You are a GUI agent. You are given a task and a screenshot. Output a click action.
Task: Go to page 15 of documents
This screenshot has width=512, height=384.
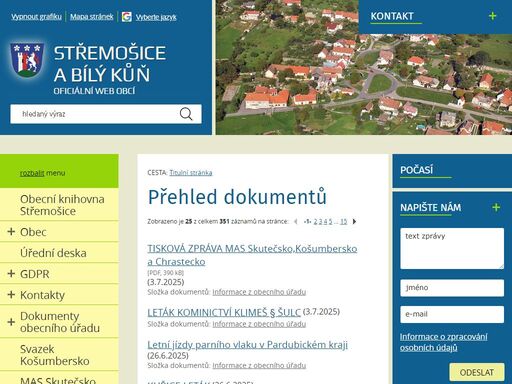[344, 221]
